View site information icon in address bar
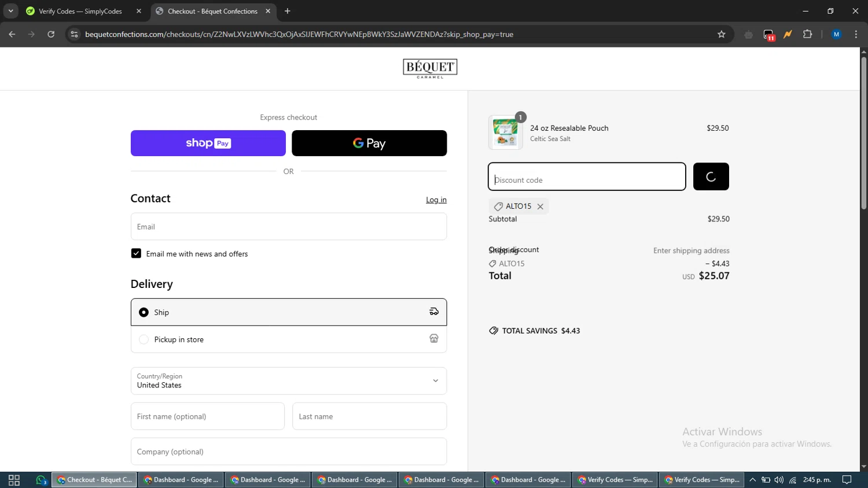 (74, 34)
